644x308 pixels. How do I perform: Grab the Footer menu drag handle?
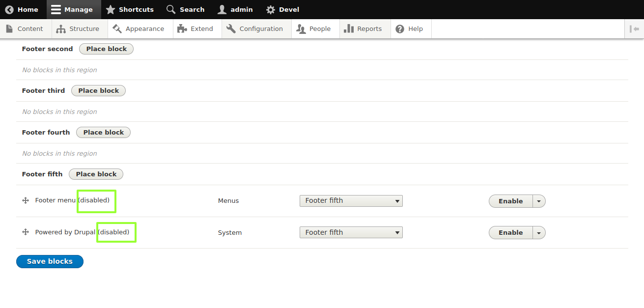click(x=26, y=200)
